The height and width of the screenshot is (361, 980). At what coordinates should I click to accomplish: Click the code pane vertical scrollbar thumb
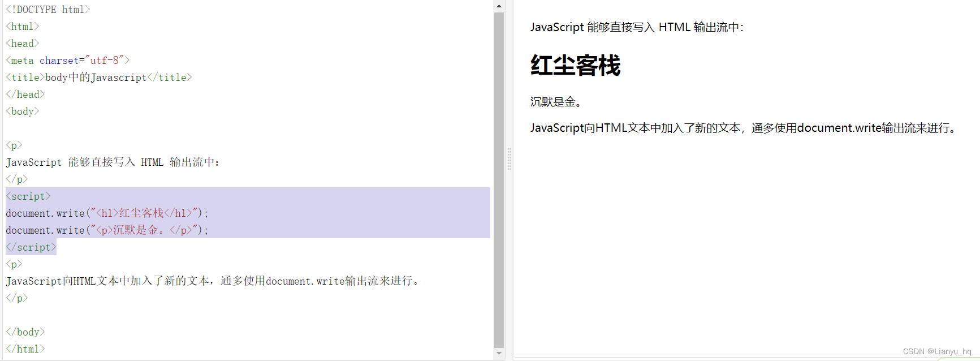click(x=499, y=180)
